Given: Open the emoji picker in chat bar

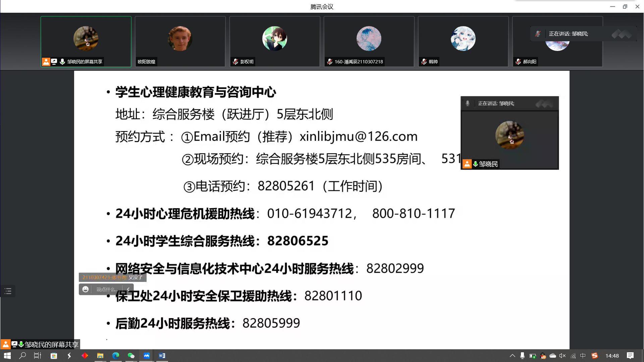Looking at the screenshot, I should 86,289.
